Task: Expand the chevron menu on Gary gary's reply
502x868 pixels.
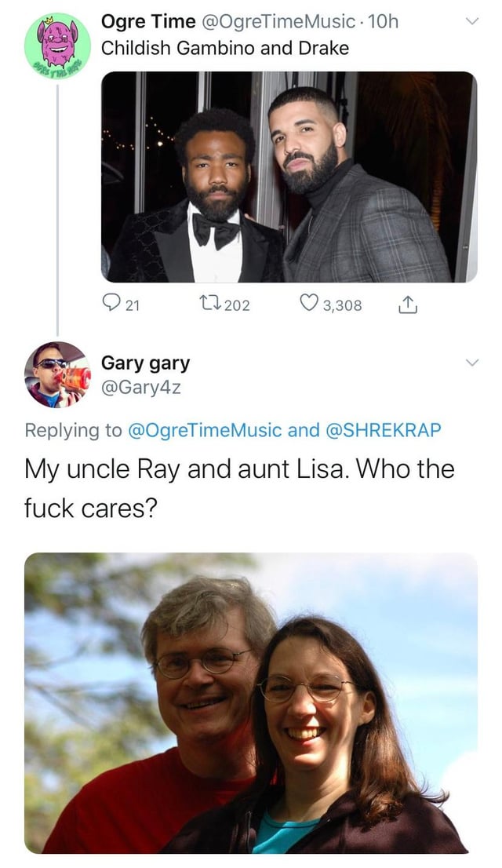Action: click(471, 363)
